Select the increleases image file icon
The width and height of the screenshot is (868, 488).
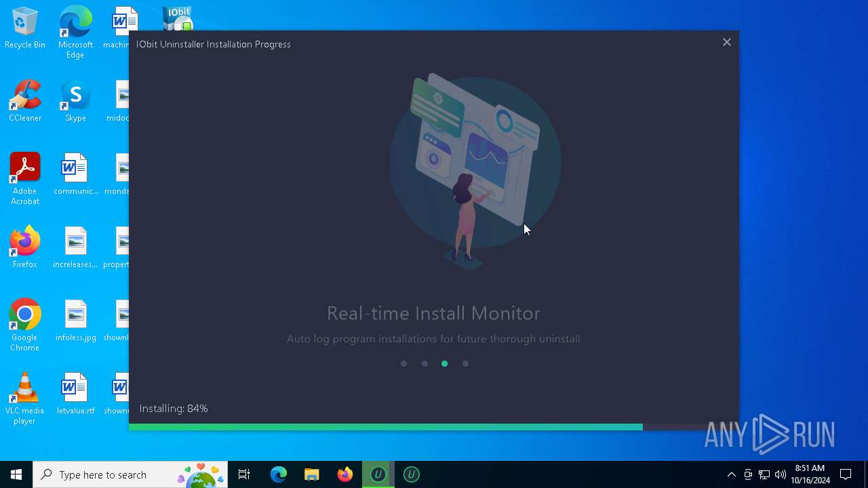coord(75,247)
